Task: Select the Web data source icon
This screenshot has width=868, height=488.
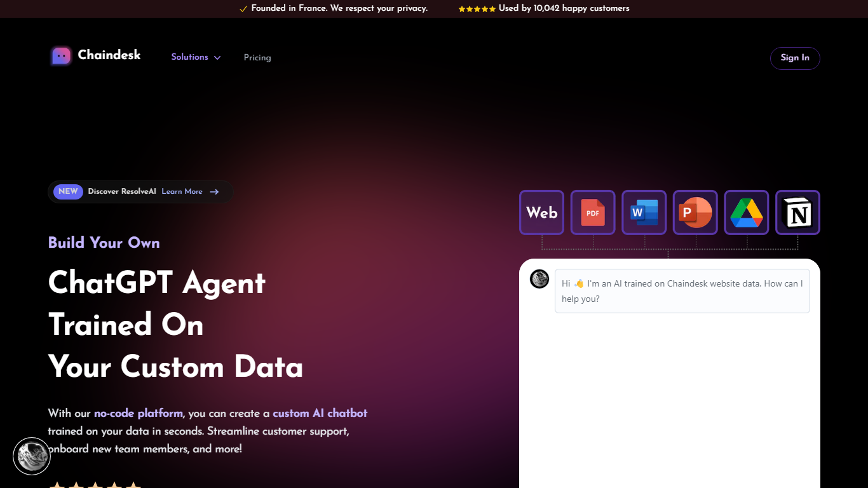Action: 541,213
